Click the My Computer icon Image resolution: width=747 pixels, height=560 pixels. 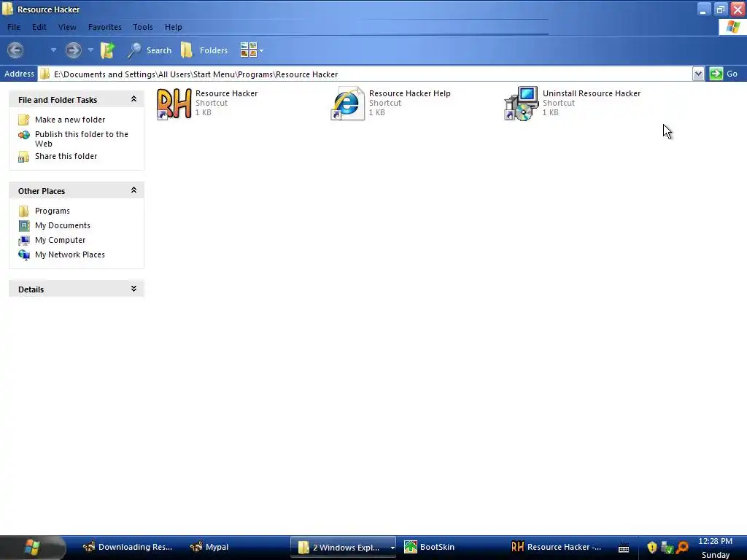[x=24, y=240]
